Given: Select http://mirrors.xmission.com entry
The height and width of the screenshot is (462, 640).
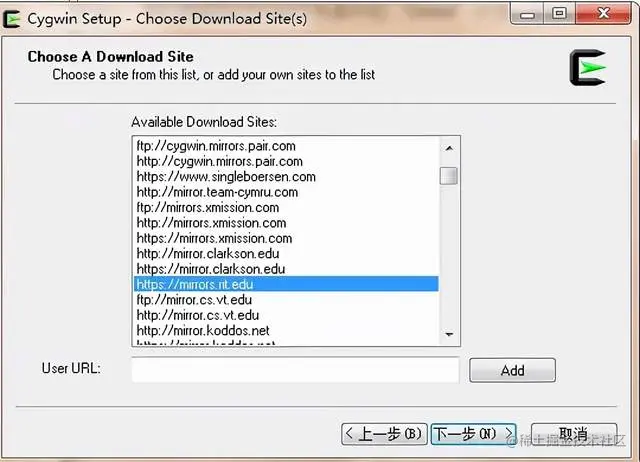Looking at the screenshot, I should (x=286, y=223).
